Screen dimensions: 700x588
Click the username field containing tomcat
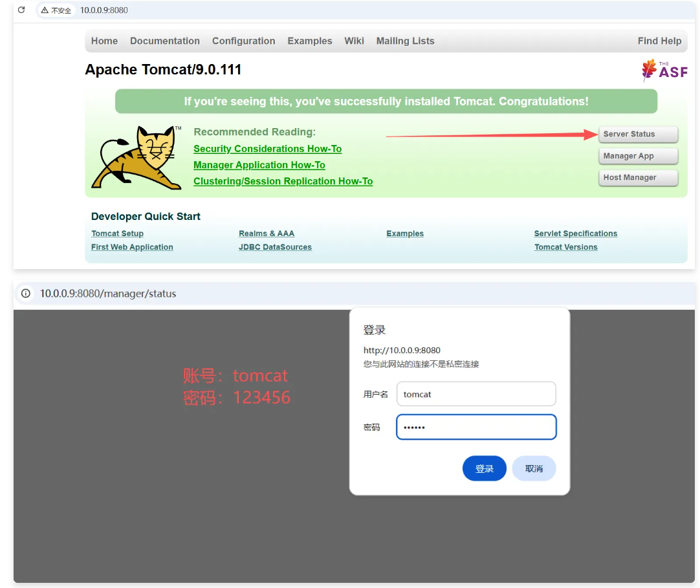[x=476, y=394]
